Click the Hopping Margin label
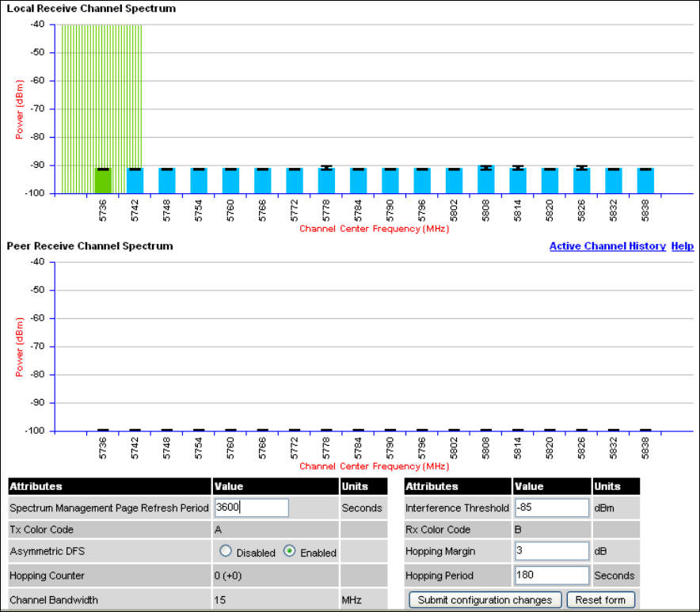Viewport: 700px width, 612px height. click(440, 551)
